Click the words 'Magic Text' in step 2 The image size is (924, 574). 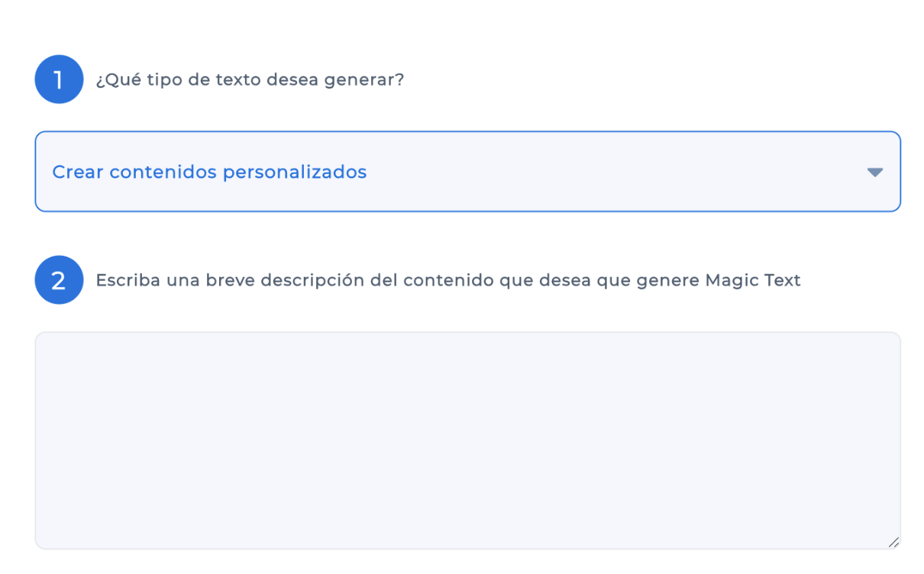tap(752, 280)
